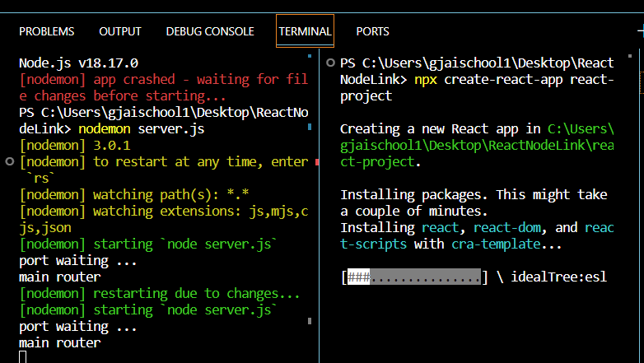Click the red error marker on left terminal scrollbar
The width and height of the screenshot is (644, 363).
(317, 163)
